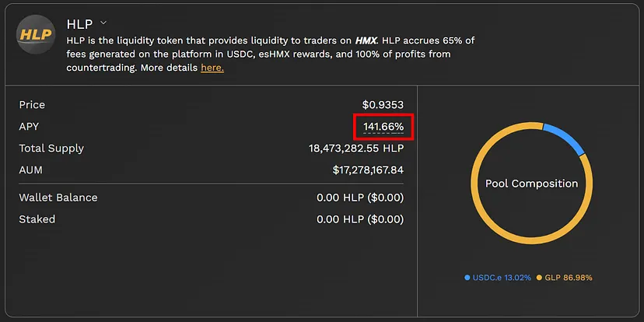Click the yellow GLP legend dot
The image size is (644, 322).
(x=539, y=277)
